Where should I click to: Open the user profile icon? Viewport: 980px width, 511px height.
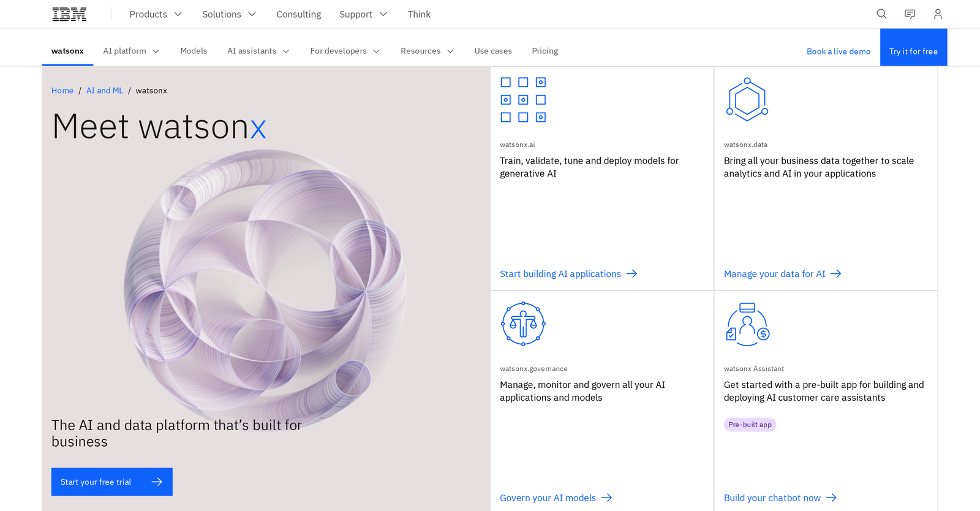tap(938, 14)
